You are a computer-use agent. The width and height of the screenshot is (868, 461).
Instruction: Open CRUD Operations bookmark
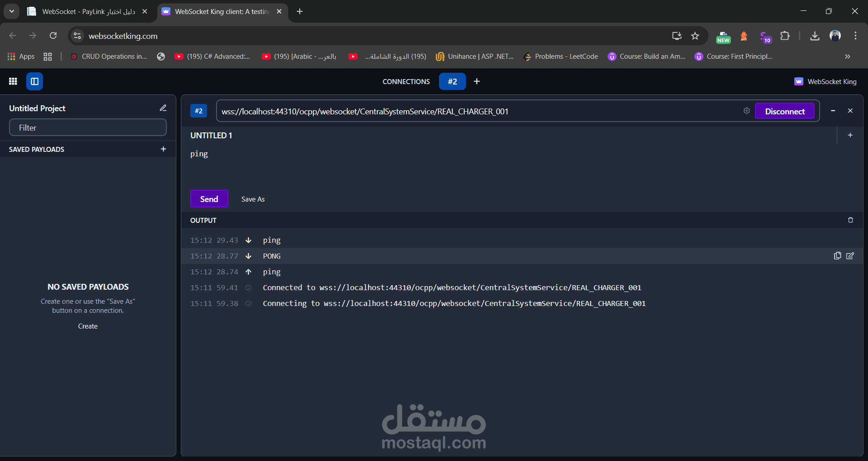point(109,56)
